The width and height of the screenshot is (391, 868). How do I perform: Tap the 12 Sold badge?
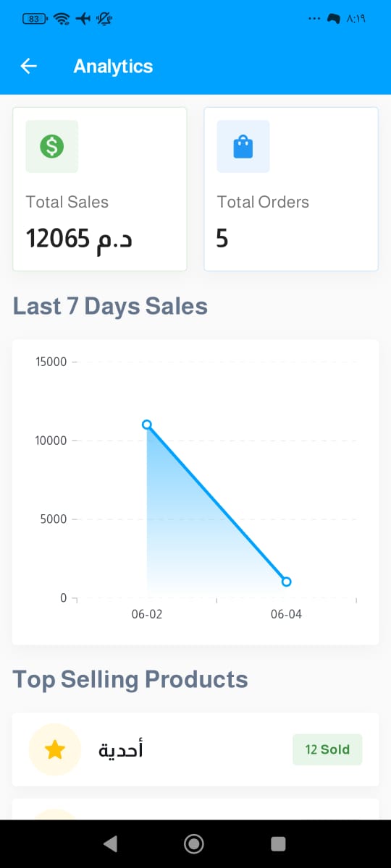click(x=327, y=749)
